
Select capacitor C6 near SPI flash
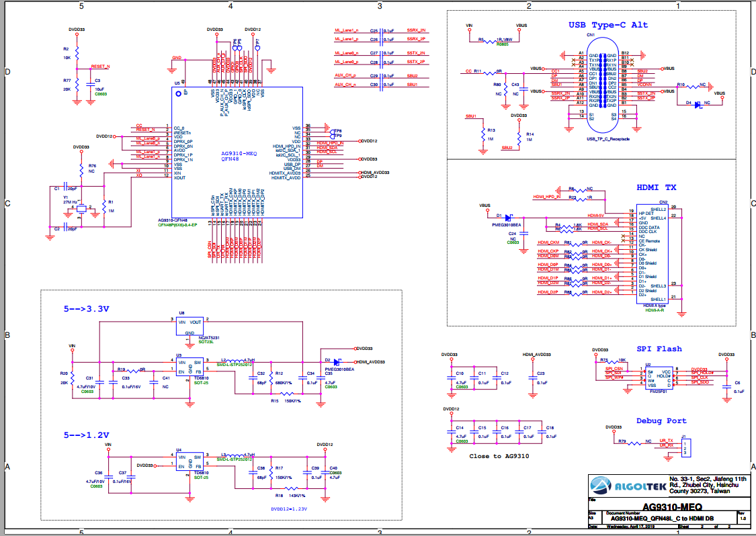[x=727, y=387]
